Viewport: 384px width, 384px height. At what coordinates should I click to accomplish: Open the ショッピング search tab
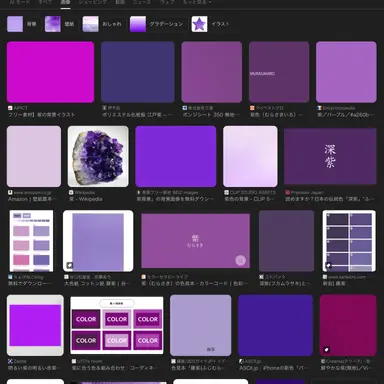click(93, 2)
